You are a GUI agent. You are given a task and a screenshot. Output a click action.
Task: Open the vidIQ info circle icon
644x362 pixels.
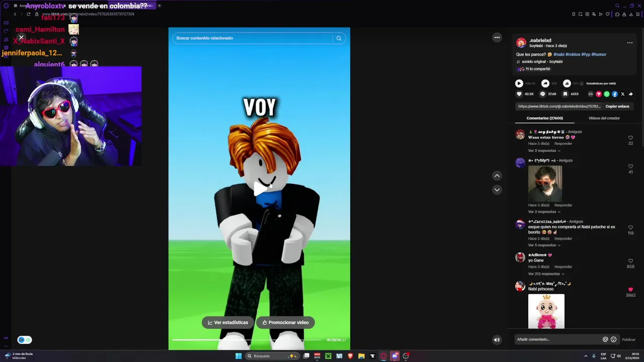(582, 83)
